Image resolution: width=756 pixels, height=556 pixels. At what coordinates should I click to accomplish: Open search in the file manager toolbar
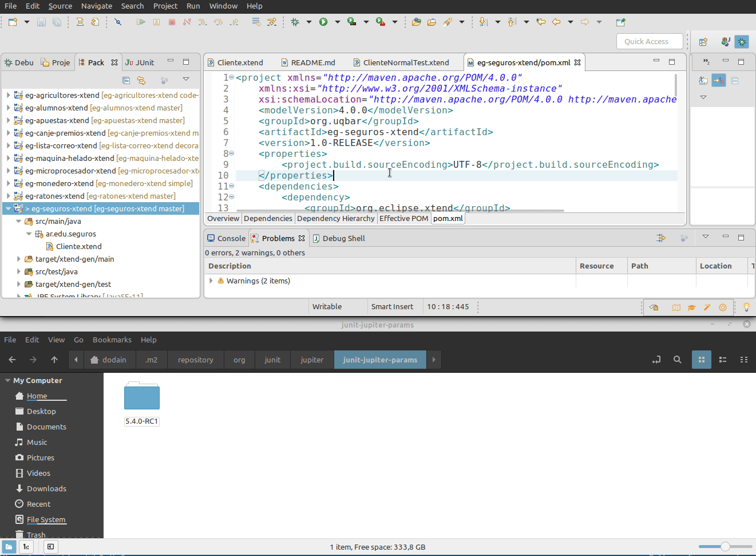[x=678, y=360]
